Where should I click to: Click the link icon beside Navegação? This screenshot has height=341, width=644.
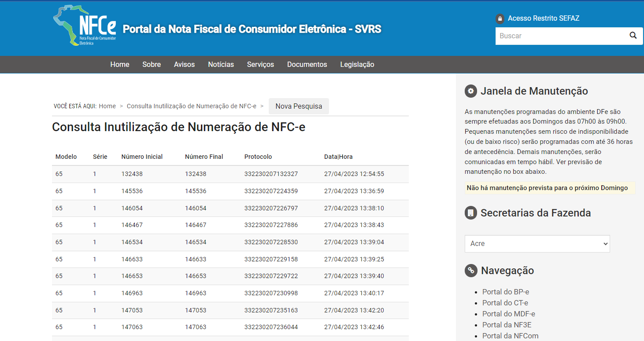[471, 271]
